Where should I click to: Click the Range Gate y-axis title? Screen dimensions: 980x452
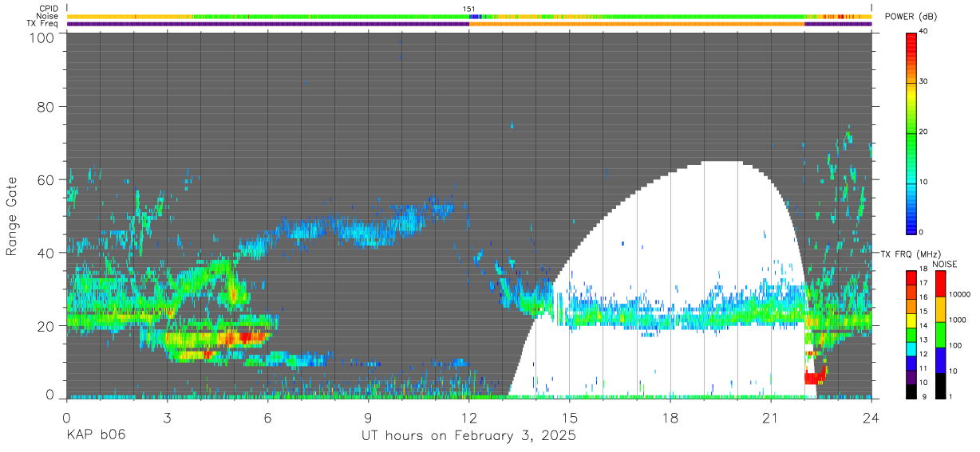point(12,217)
